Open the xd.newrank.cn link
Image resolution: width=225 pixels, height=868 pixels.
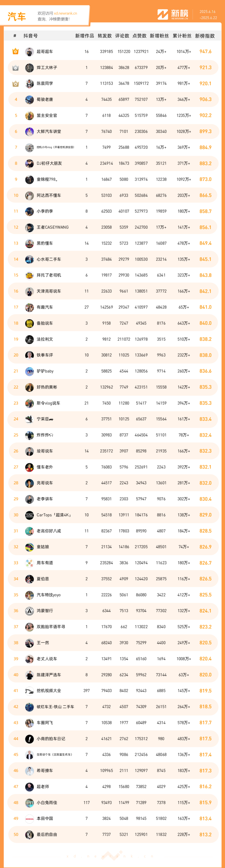65,14
